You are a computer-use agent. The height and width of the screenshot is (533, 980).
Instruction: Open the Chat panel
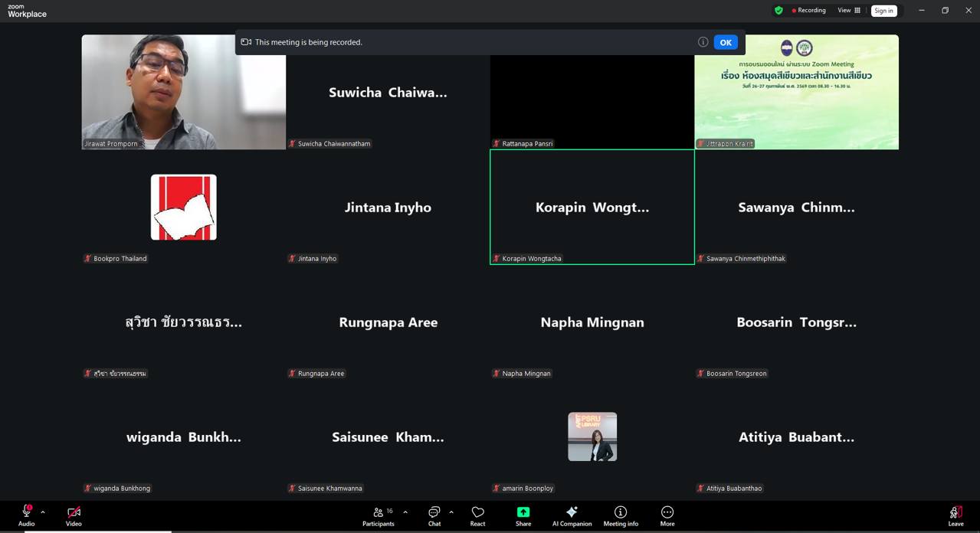point(434,515)
